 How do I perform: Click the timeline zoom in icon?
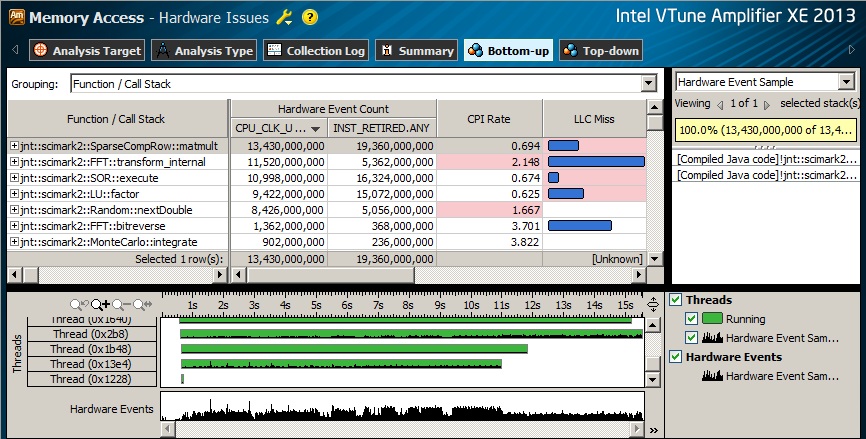click(x=100, y=305)
